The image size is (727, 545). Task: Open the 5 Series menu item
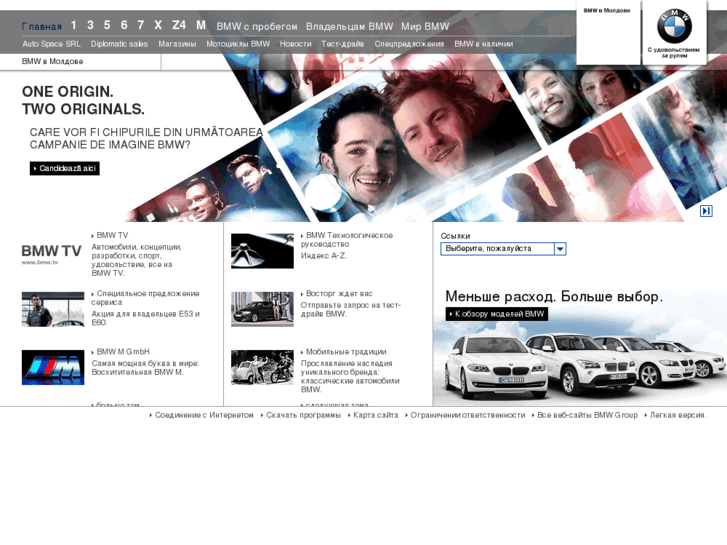(x=107, y=25)
